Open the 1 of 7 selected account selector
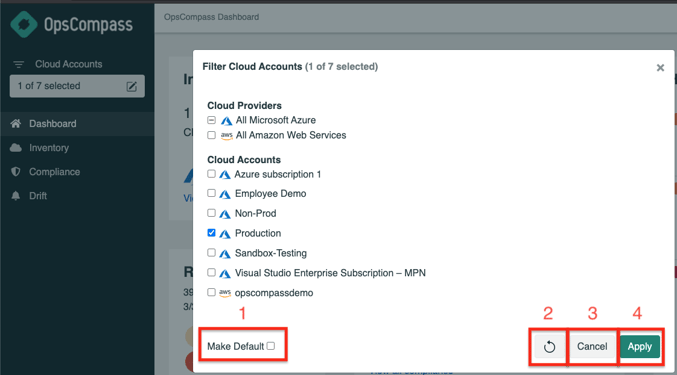Screen dimensions: 677x375 click(77, 86)
